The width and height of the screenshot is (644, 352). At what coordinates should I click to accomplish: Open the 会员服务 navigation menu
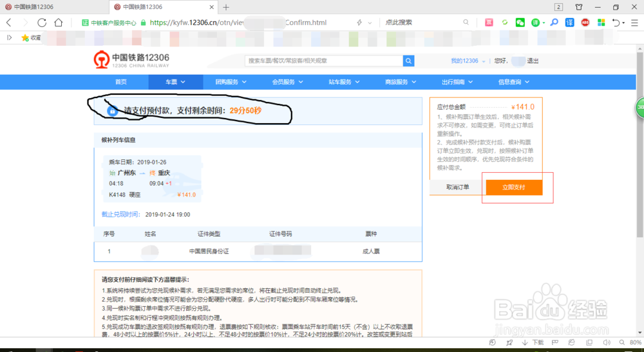pyautogui.click(x=287, y=82)
